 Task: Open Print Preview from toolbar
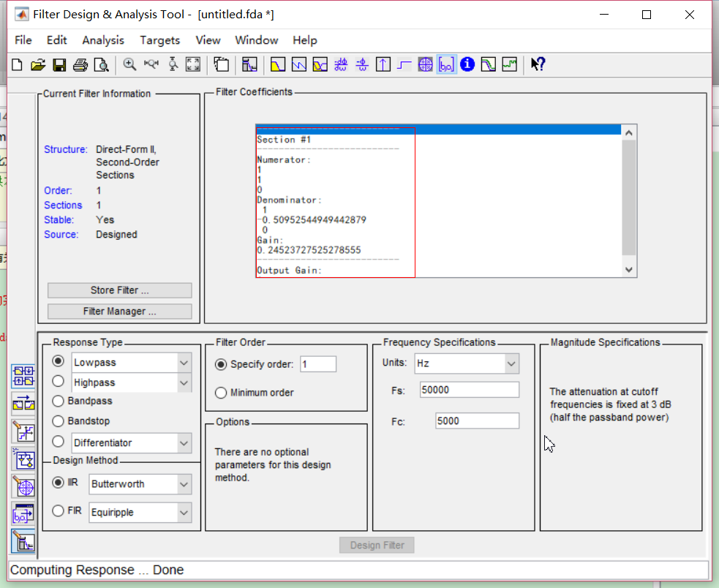point(102,64)
